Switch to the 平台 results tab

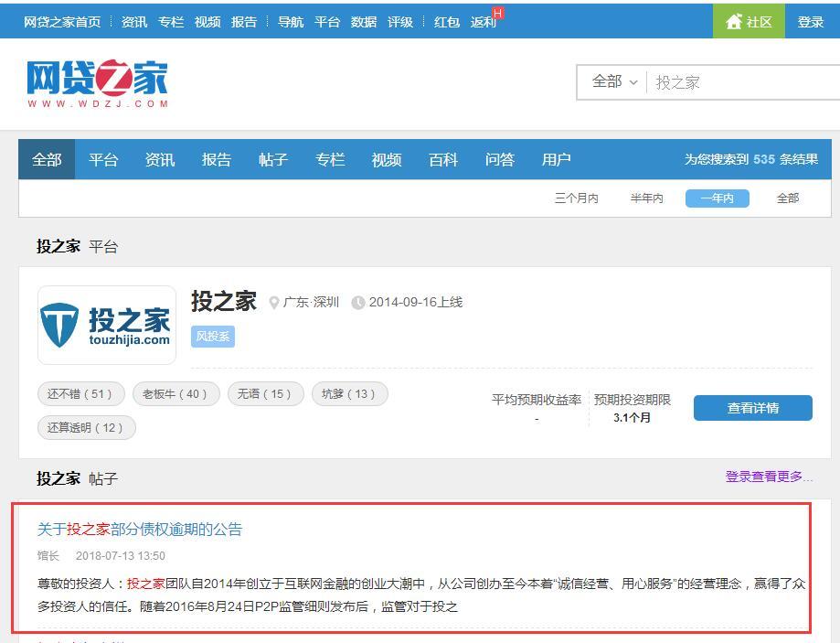pos(103,159)
